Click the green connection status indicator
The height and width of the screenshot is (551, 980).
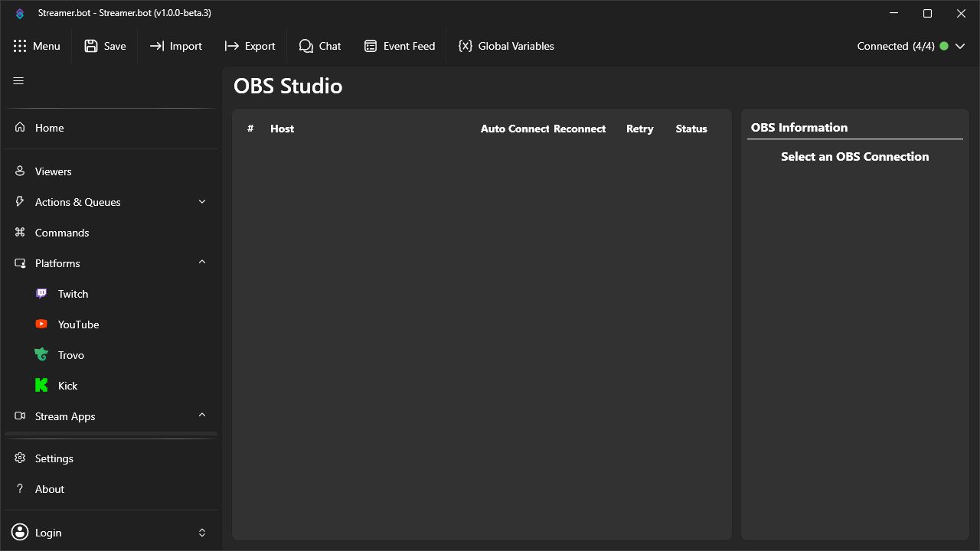tap(944, 46)
